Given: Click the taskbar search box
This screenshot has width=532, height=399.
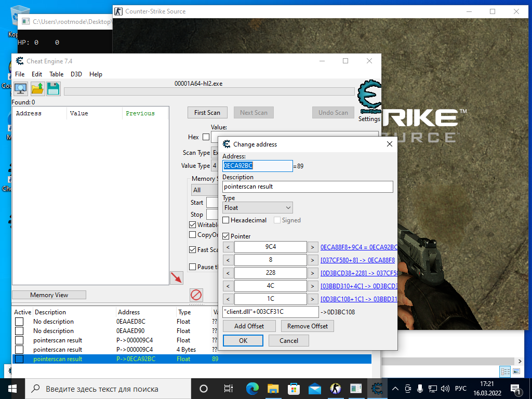Looking at the screenshot, I should 109,389.
